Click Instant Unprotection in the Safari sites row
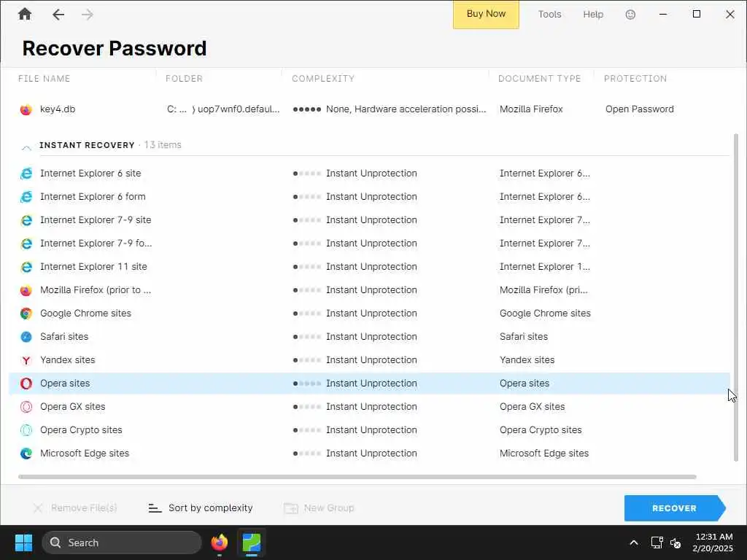Screen dimensions: 747x560 (371, 337)
